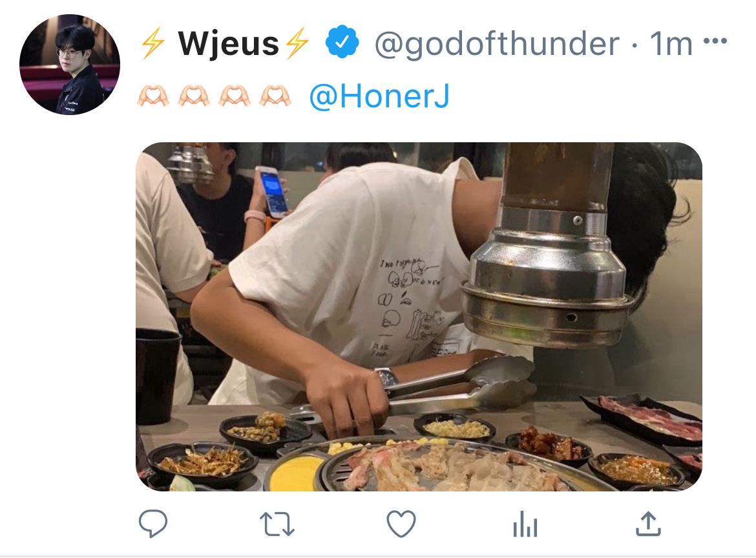
Task: Retweet using the arrows icon
Action: tap(277, 524)
